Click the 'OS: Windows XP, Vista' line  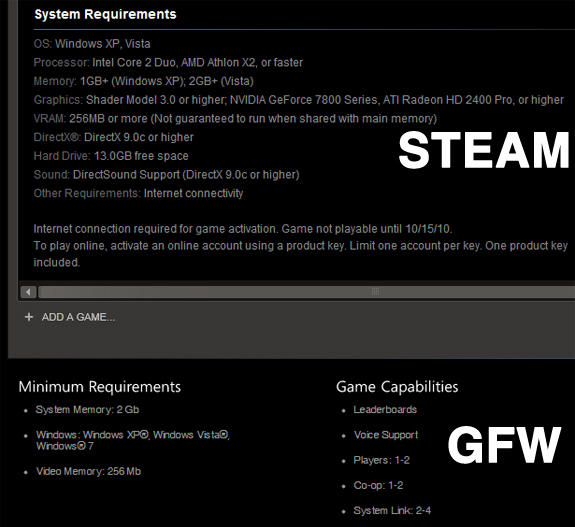(92, 44)
